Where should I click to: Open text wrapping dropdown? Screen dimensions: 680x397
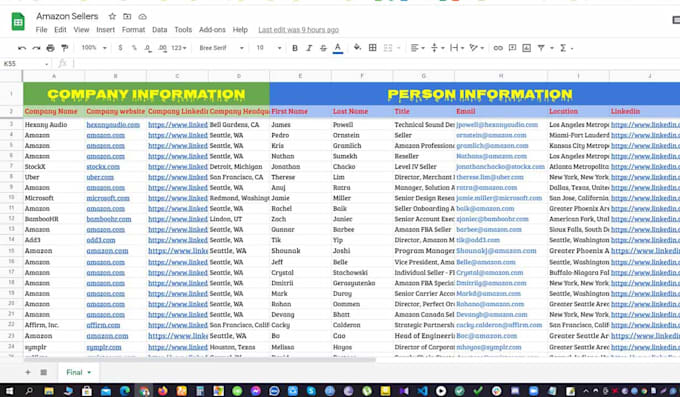[x=457, y=48]
